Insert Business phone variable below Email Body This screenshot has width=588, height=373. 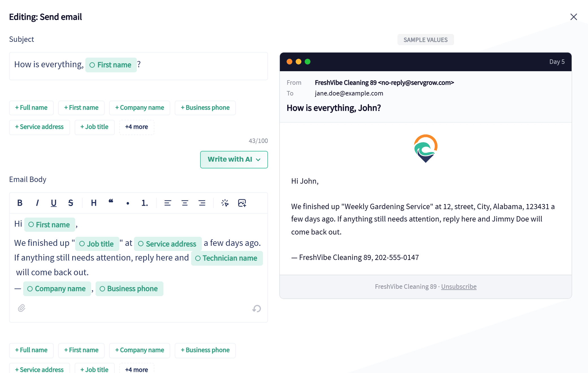point(205,350)
